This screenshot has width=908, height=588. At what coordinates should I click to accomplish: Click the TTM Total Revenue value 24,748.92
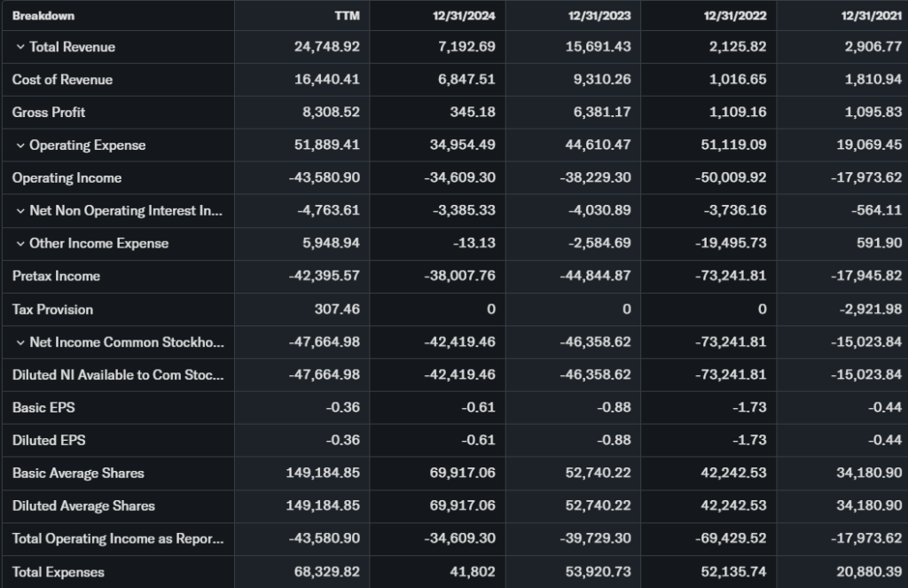(326, 47)
